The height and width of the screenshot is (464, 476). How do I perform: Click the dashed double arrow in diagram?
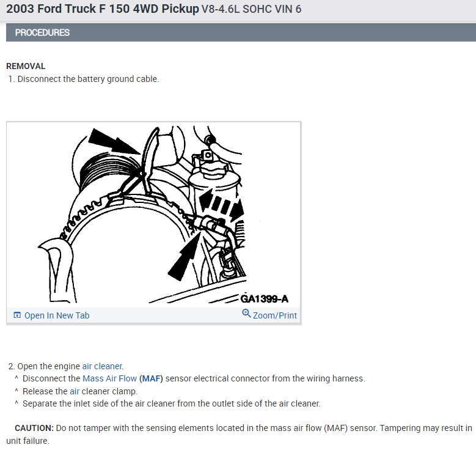(221, 204)
